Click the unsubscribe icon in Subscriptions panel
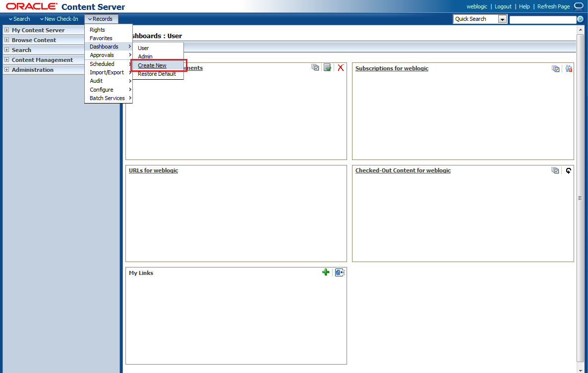Viewport: 588px width, 373px height. (569, 68)
